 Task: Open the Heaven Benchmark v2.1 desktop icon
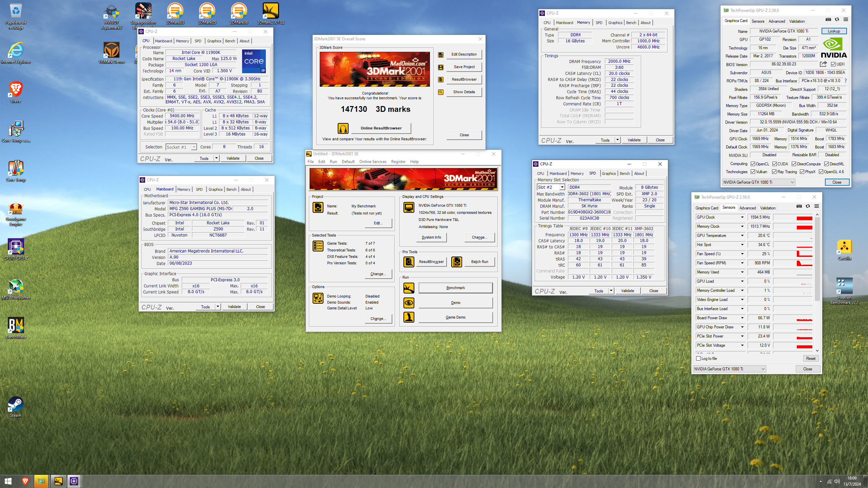point(844,291)
